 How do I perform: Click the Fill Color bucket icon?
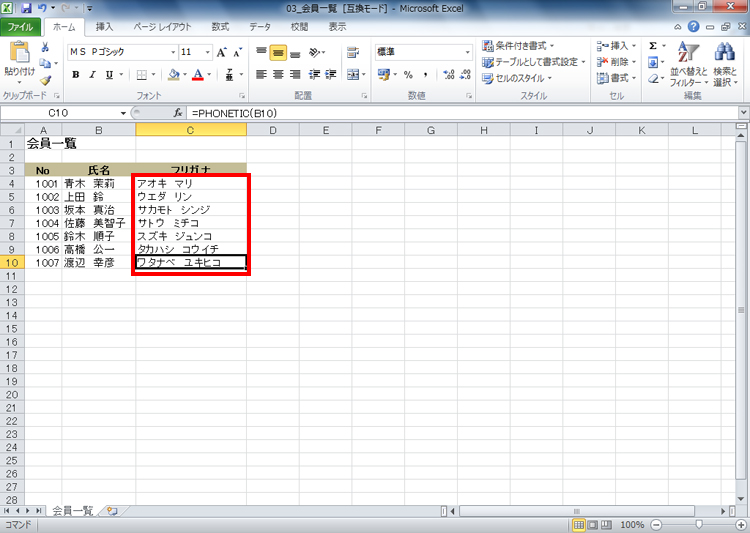coord(174,75)
